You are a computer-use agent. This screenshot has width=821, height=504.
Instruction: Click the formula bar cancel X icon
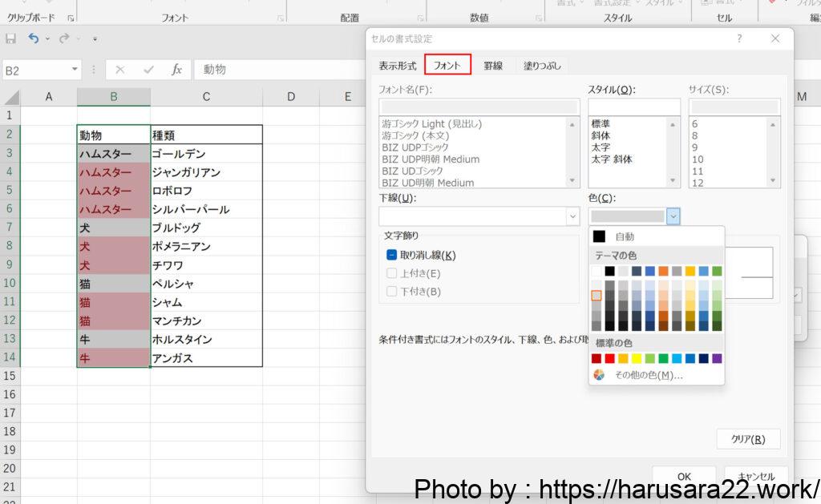click(120, 70)
